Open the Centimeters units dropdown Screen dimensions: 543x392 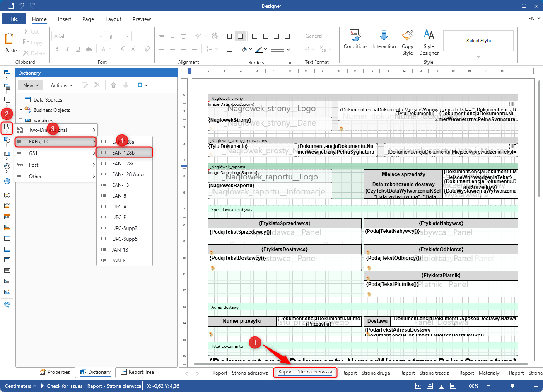coord(19,386)
